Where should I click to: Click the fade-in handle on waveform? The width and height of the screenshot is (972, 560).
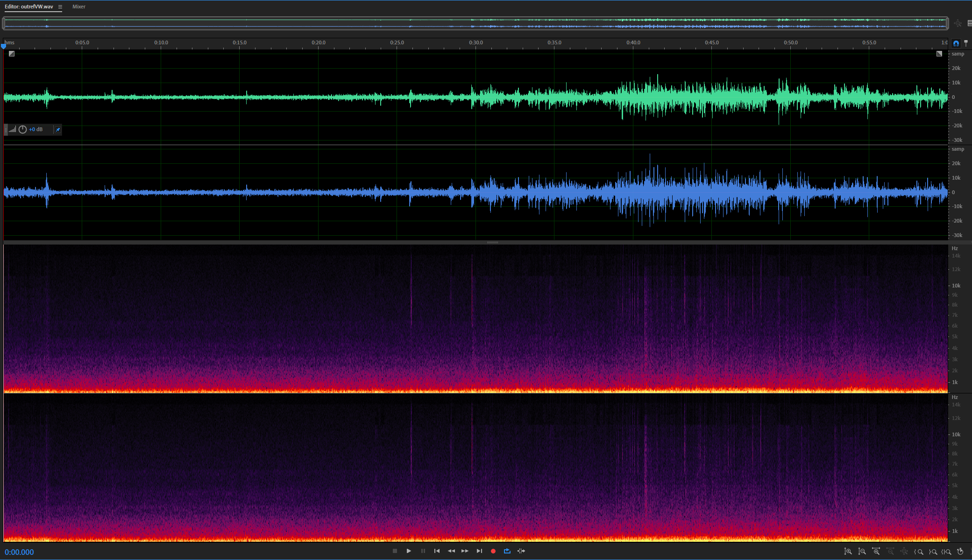12,54
